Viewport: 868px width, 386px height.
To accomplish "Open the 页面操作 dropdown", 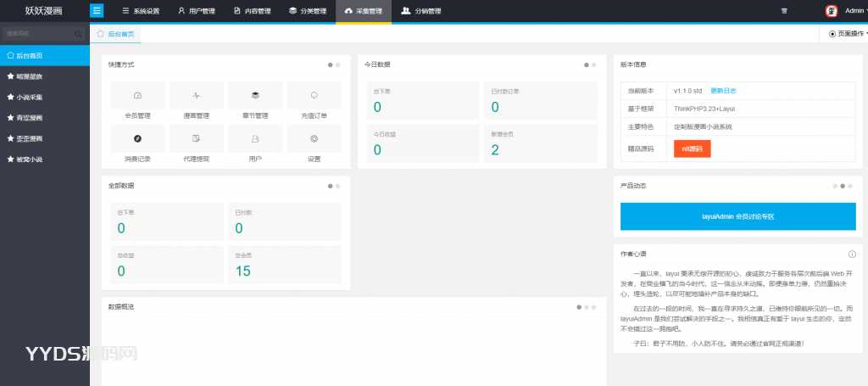I will click(848, 34).
